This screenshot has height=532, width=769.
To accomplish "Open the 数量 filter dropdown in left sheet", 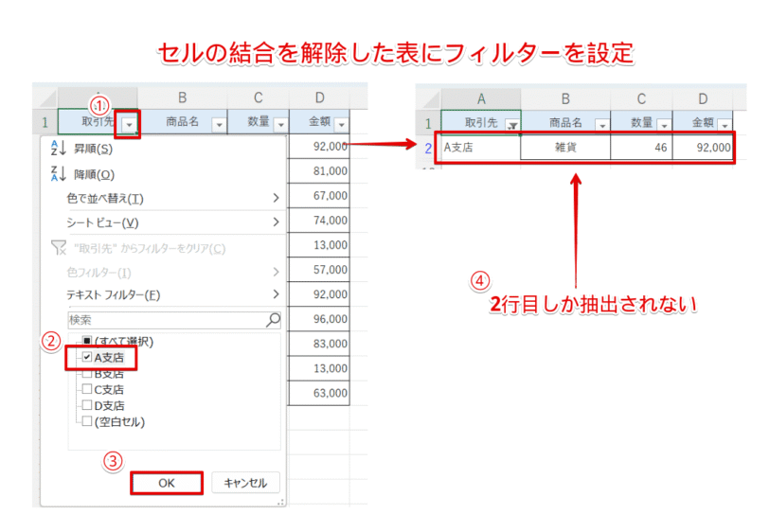I will [x=280, y=125].
